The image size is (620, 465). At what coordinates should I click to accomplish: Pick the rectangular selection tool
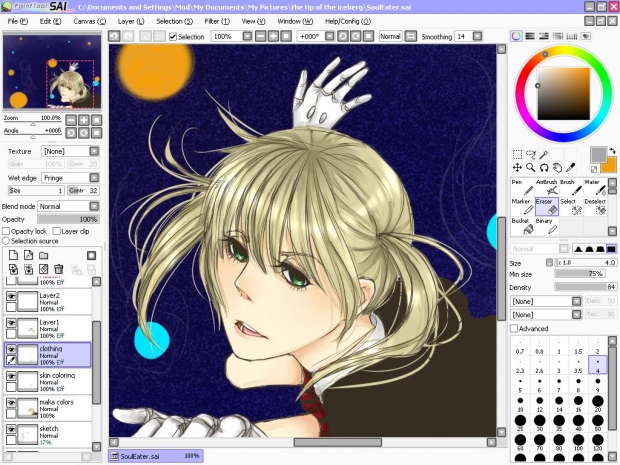pos(517,154)
